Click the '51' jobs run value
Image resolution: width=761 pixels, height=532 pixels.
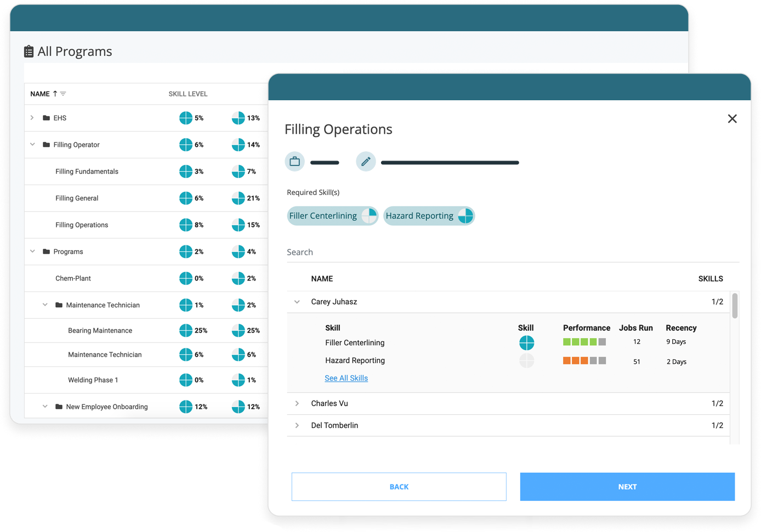637,362
